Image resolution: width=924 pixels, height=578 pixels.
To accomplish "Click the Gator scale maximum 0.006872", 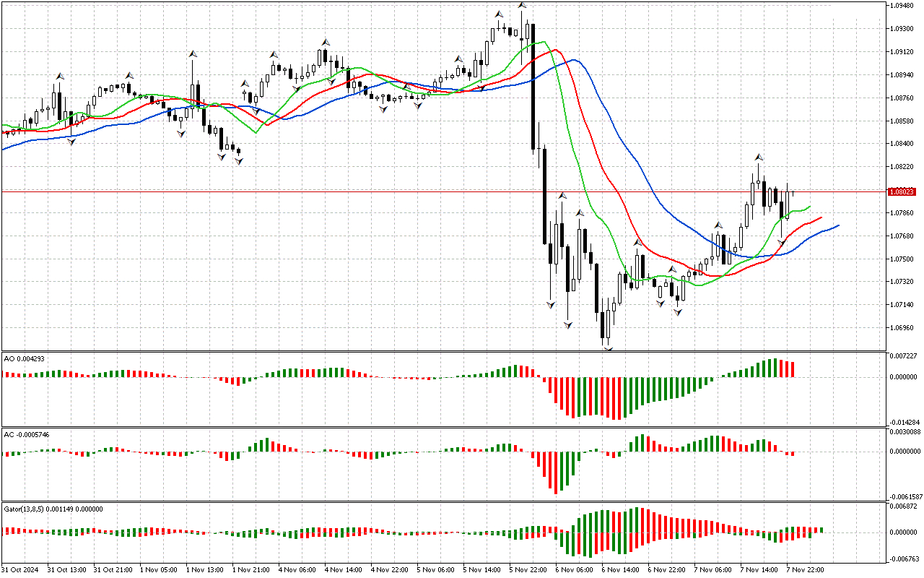I will click(x=902, y=507).
